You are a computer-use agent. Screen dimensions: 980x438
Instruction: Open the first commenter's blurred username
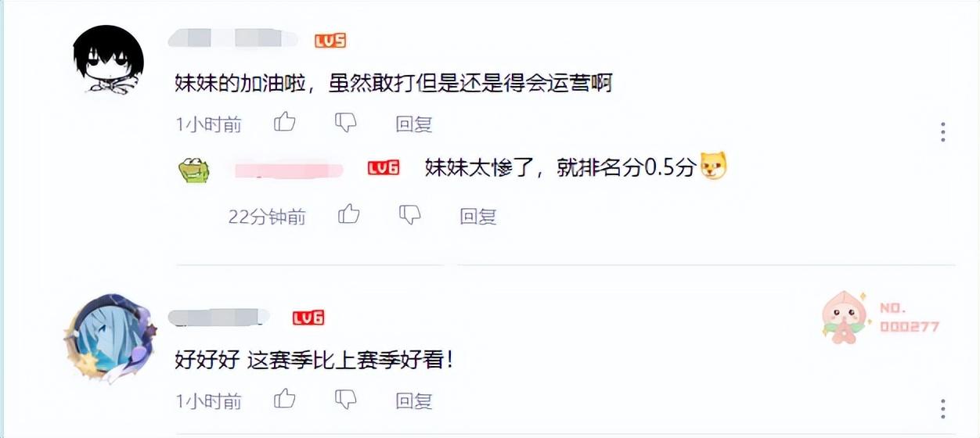[233, 38]
